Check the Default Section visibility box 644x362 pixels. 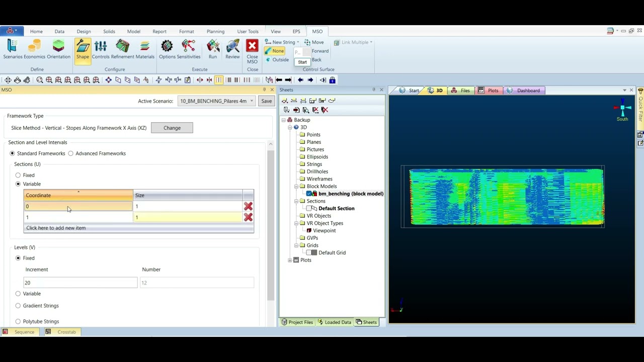coord(308,208)
